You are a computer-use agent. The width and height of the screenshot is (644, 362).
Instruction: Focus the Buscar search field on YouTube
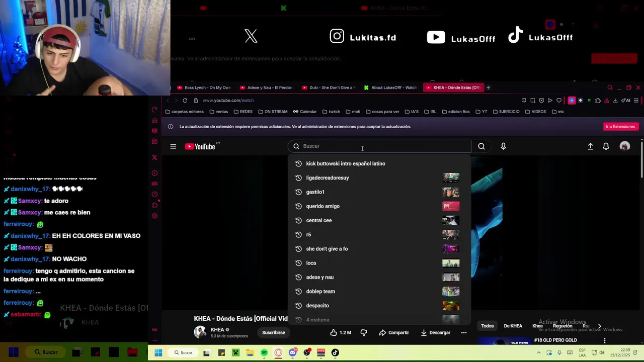(379, 146)
